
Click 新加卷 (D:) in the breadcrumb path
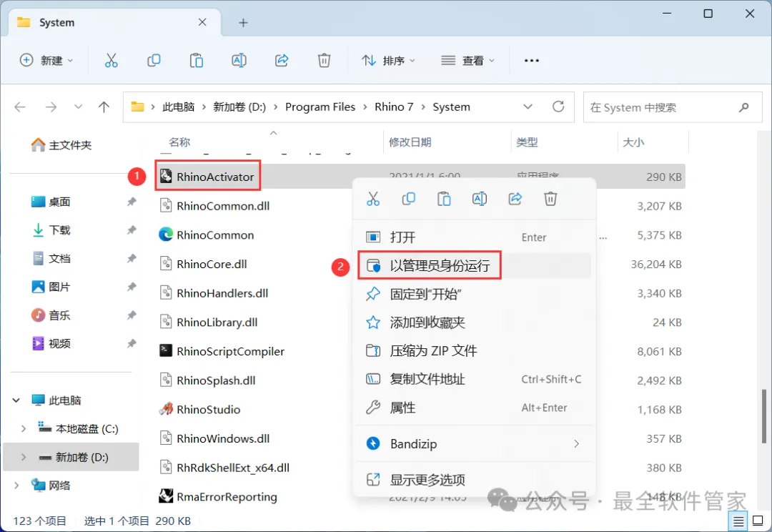(x=239, y=107)
